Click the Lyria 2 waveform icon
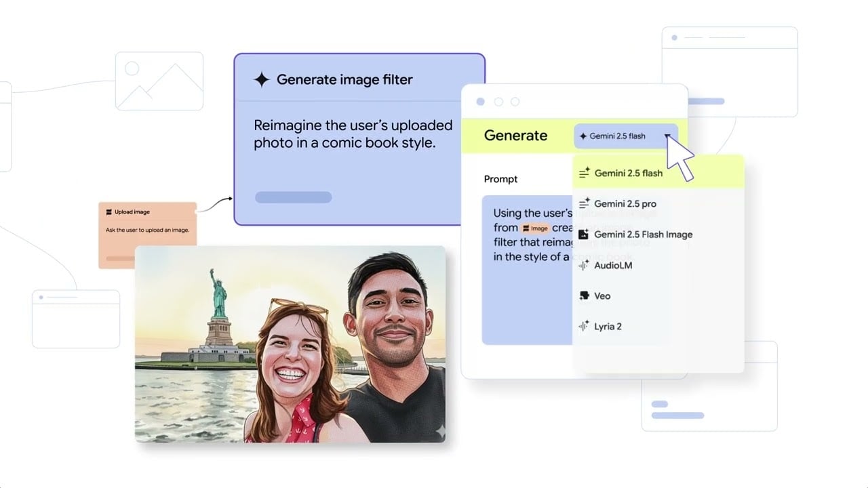 584,326
